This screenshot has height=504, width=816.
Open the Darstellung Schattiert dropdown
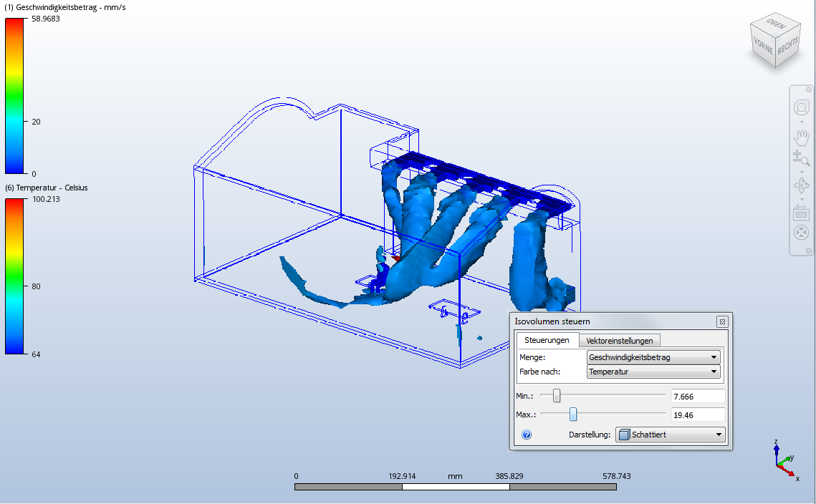click(671, 435)
